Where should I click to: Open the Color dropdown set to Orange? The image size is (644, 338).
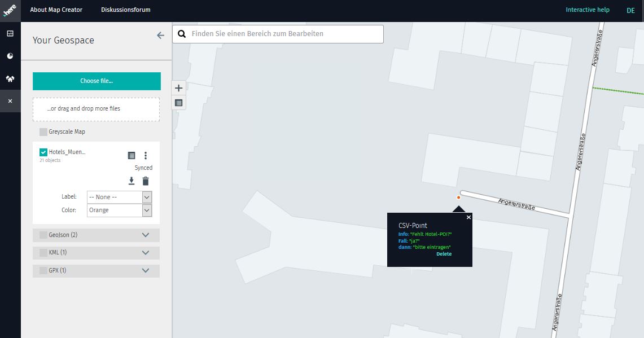[x=119, y=210]
